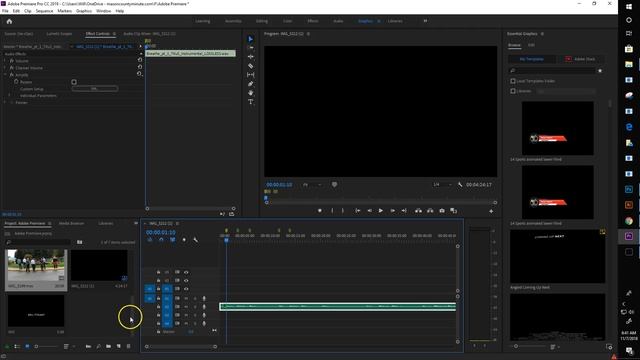Switch to Media Browser tab
This screenshot has height=360, width=640.
pyautogui.click(x=71, y=223)
